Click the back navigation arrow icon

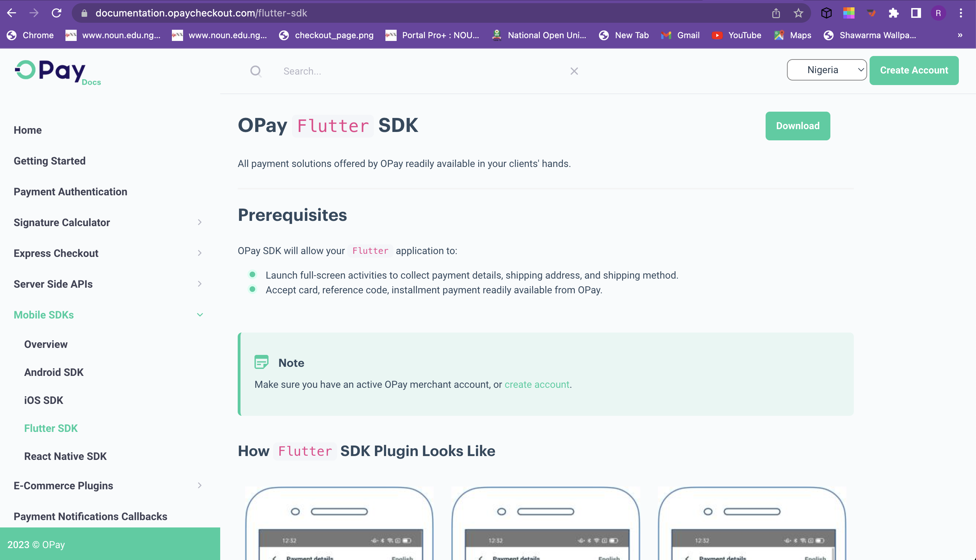point(13,13)
